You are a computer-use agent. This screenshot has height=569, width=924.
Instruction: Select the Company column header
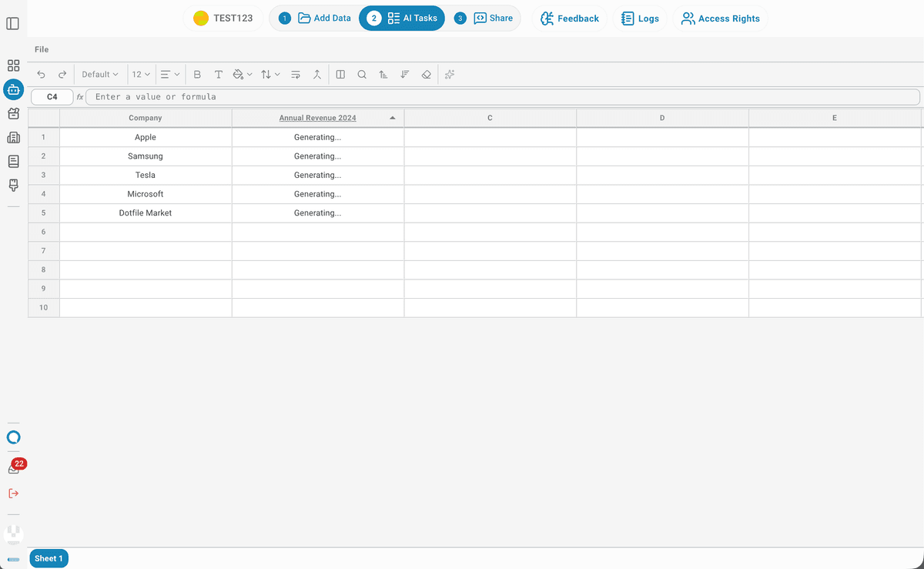(146, 118)
